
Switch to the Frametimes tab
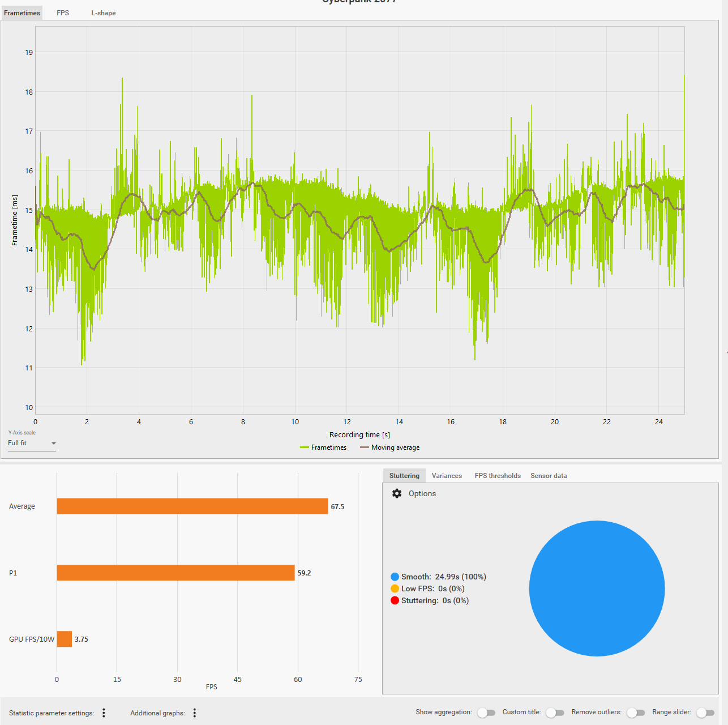(22, 13)
